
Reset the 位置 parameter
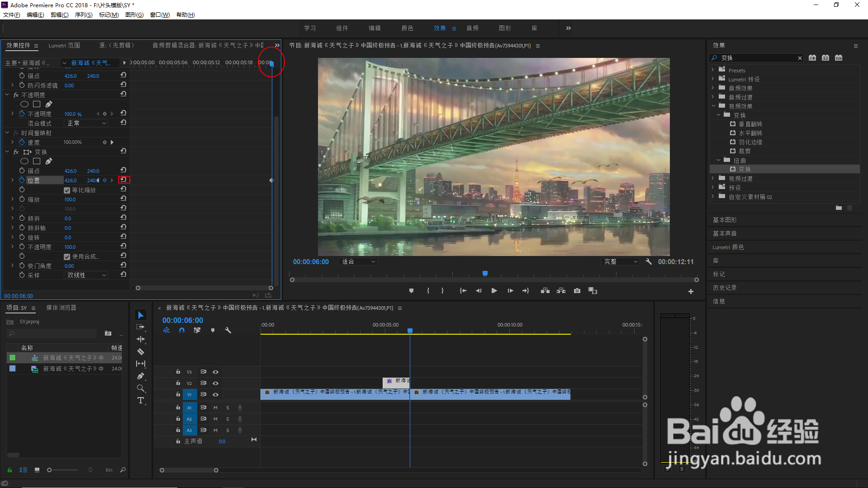123,180
